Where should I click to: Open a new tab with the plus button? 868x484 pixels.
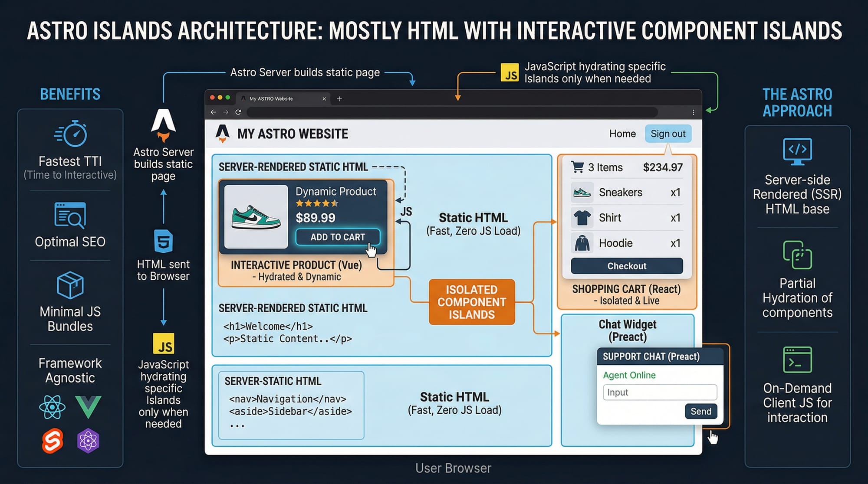point(339,99)
